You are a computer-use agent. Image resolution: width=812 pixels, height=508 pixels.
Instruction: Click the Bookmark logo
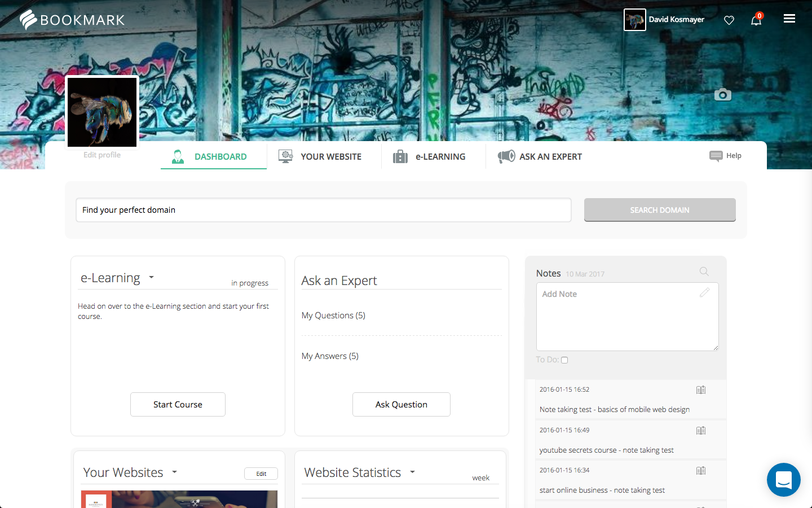coord(72,20)
